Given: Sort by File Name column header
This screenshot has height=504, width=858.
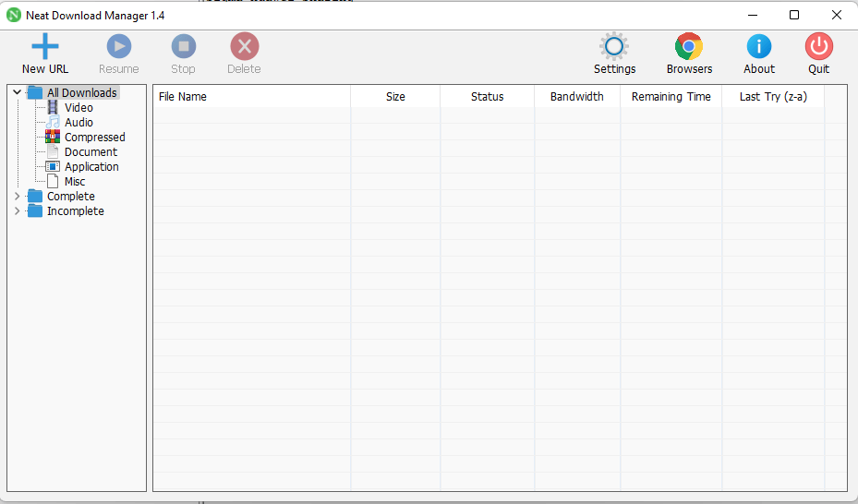Looking at the screenshot, I should click(x=252, y=97).
